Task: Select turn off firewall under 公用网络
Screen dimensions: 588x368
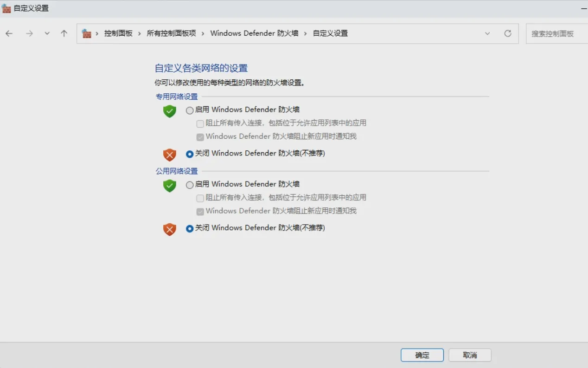Action: [190, 229]
